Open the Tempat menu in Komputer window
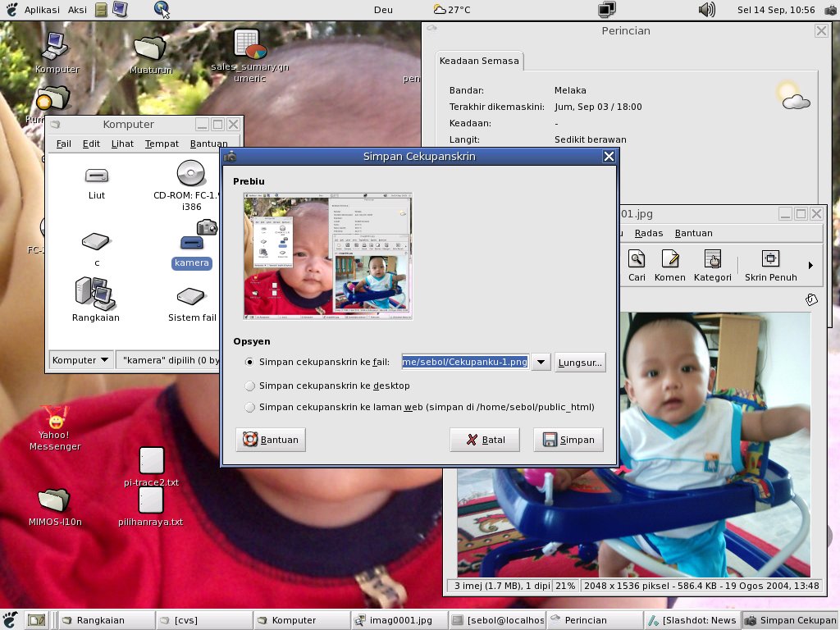The image size is (840, 630). tap(162, 144)
